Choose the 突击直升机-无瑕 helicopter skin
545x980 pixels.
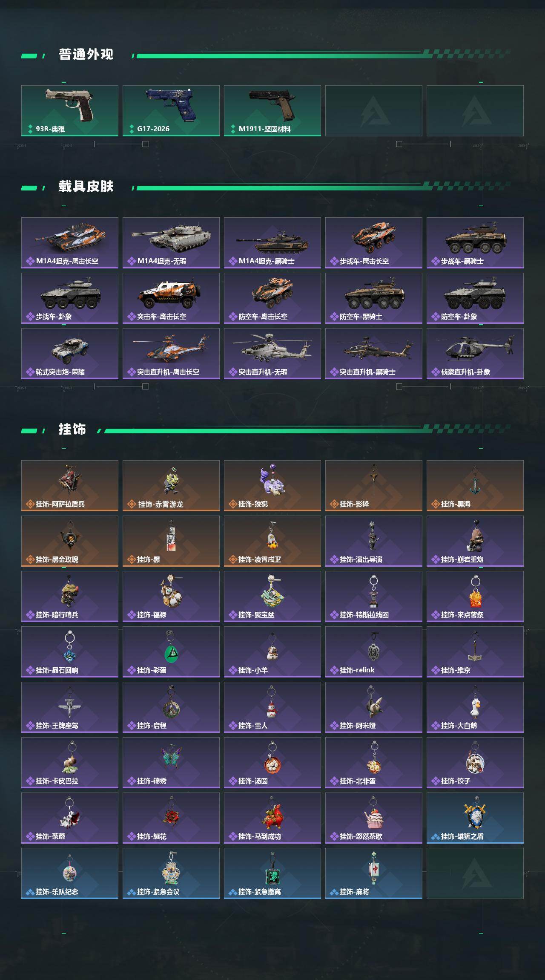coord(272,354)
